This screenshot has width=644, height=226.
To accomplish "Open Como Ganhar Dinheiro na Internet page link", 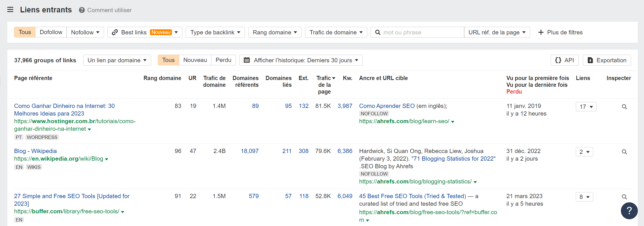I will coord(64,110).
